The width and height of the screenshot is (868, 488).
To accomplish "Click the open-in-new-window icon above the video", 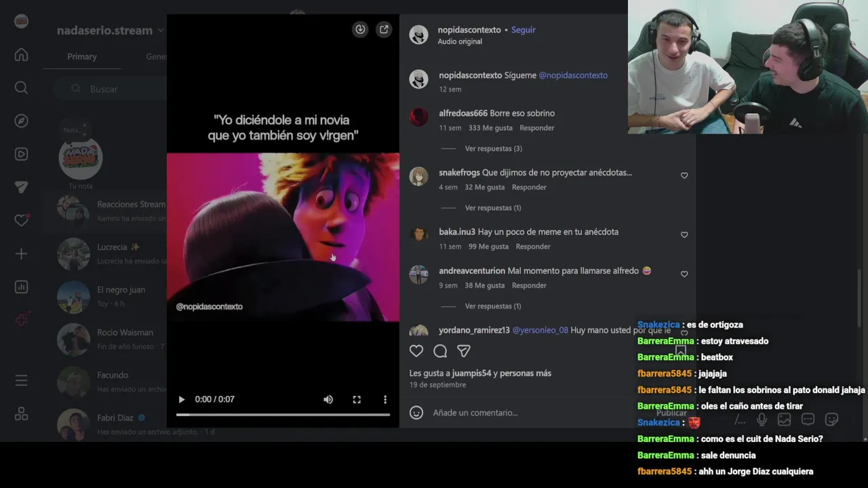I will pos(384,29).
